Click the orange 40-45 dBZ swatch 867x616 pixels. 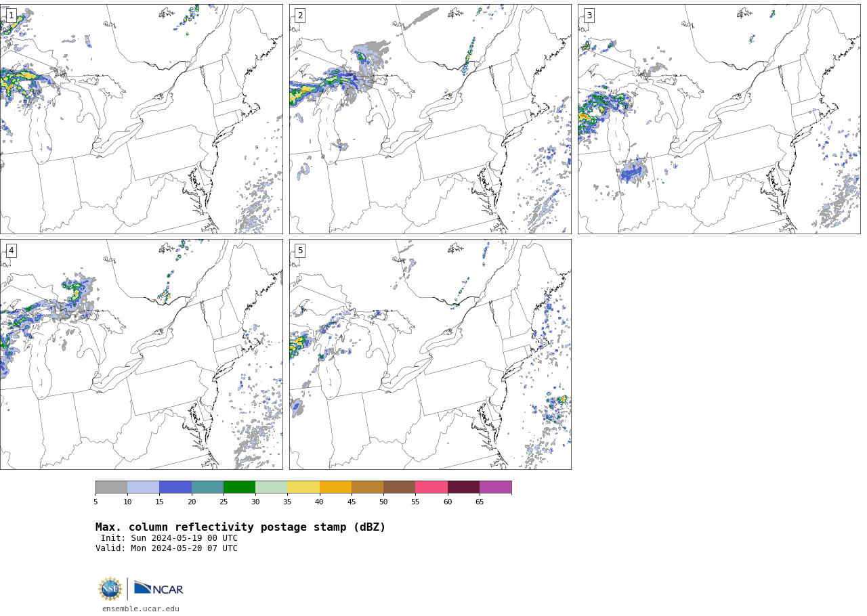point(335,487)
